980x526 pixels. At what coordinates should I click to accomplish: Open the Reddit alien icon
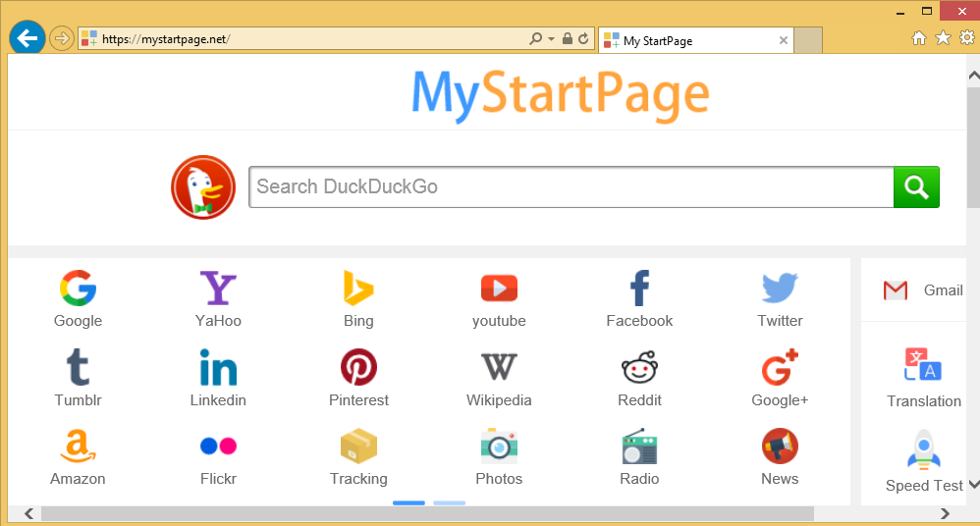pos(639,368)
